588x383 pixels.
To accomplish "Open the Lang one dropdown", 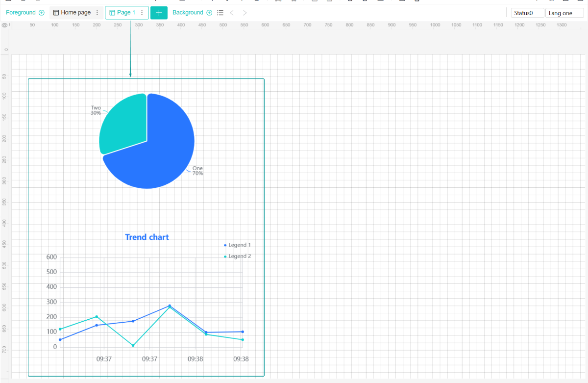I will pyautogui.click(x=564, y=13).
